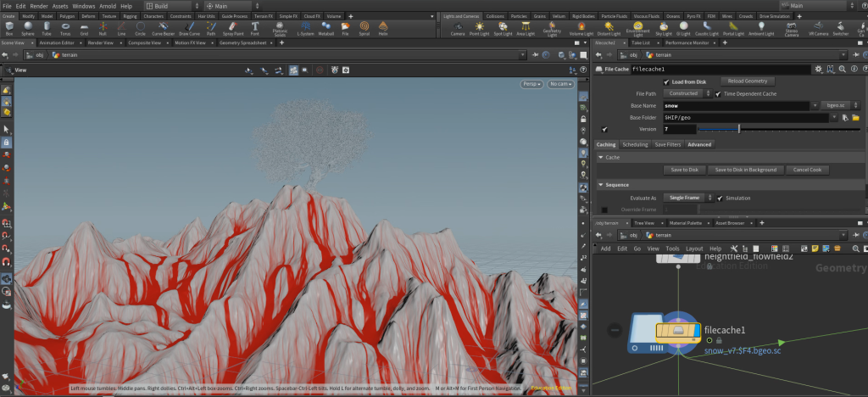
Task: Open the Arnold menu
Action: coord(108,6)
